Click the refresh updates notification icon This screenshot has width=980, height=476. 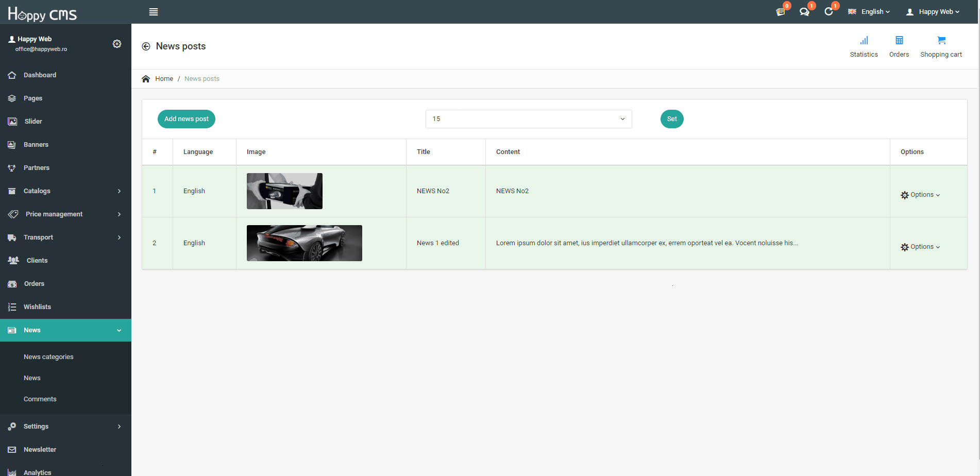(x=829, y=11)
